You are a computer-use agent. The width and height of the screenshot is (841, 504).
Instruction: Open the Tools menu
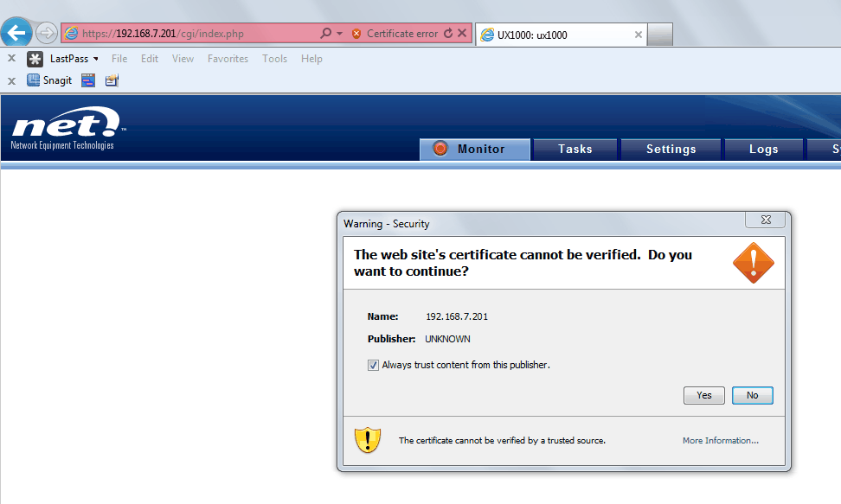click(274, 59)
